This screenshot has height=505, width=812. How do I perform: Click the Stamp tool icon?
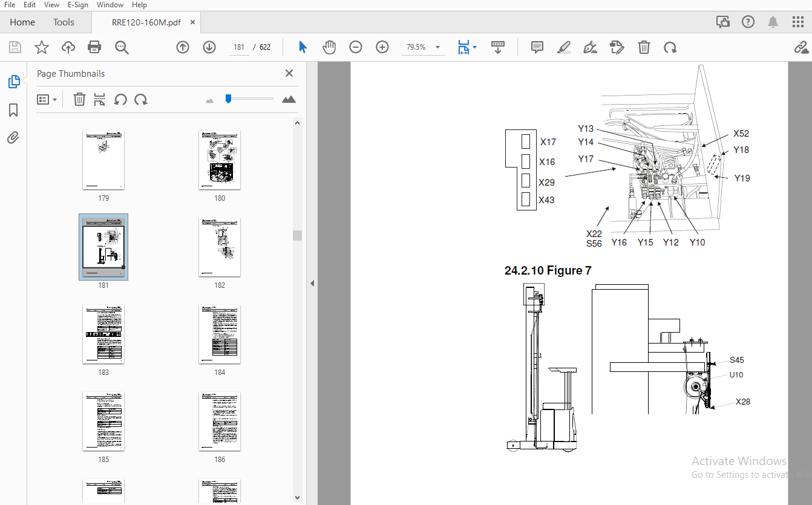[617, 47]
